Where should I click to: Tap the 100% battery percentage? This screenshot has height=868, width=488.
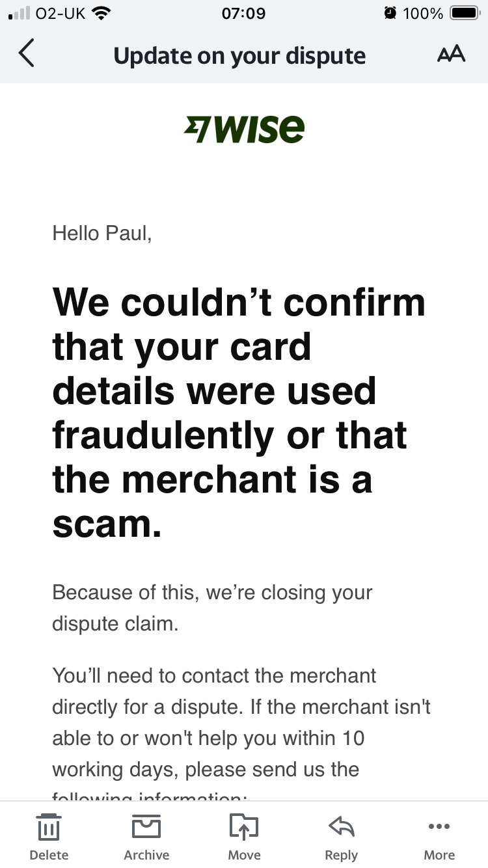(x=422, y=13)
